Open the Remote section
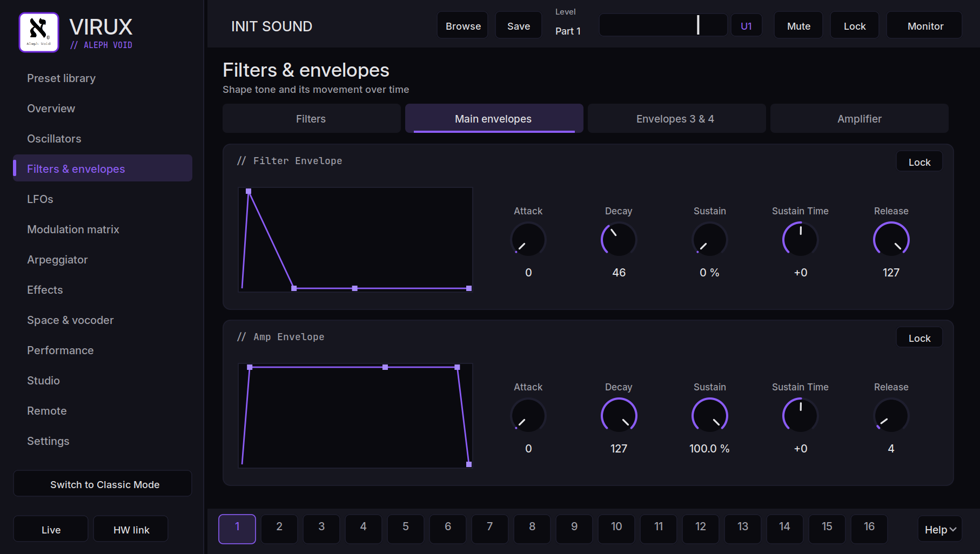Viewport: 980px width, 554px height. [103, 411]
